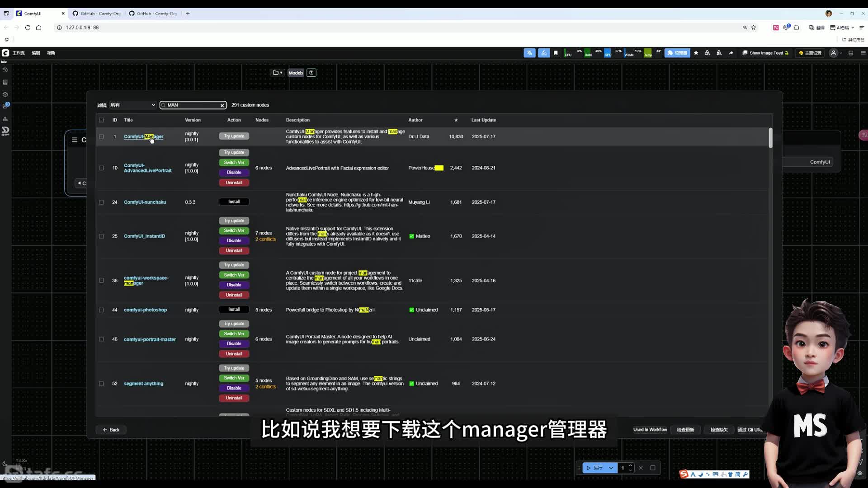Open the node library sidebar icon
This screenshot has height=488, width=868.
coord(5,82)
